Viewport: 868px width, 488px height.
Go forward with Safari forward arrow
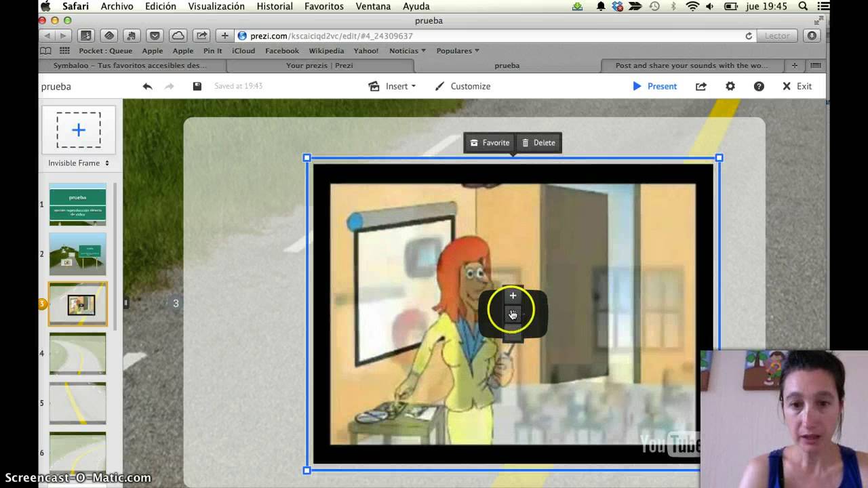[x=63, y=35]
